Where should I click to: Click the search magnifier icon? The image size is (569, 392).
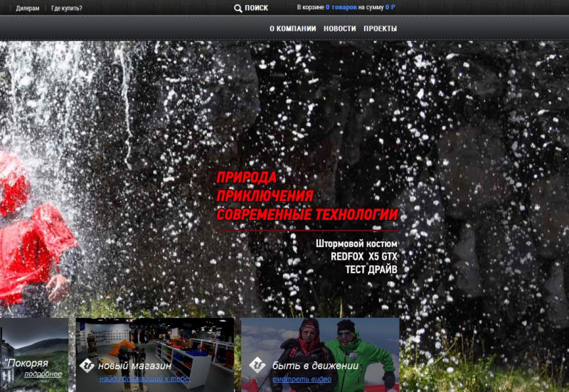pyautogui.click(x=238, y=9)
